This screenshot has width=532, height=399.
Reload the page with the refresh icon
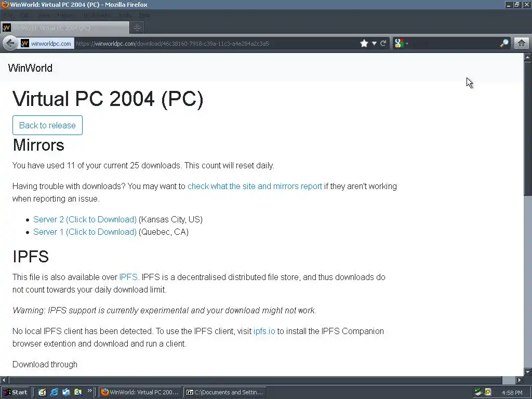(x=383, y=44)
